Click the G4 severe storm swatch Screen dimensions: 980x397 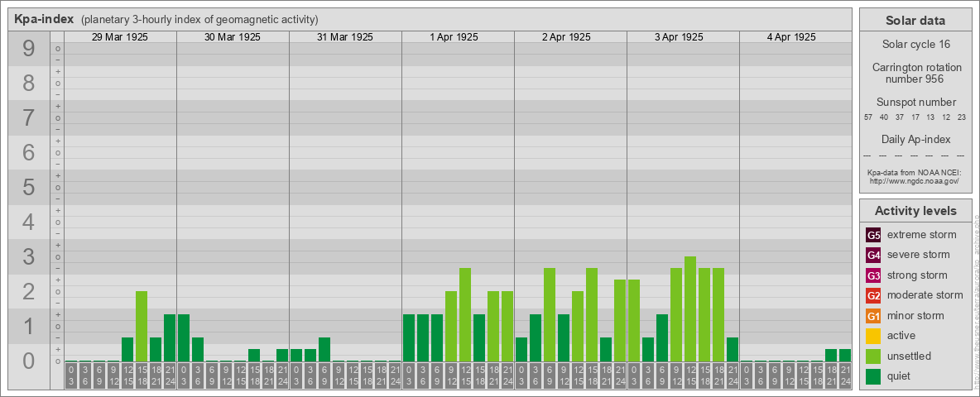(x=873, y=255)
